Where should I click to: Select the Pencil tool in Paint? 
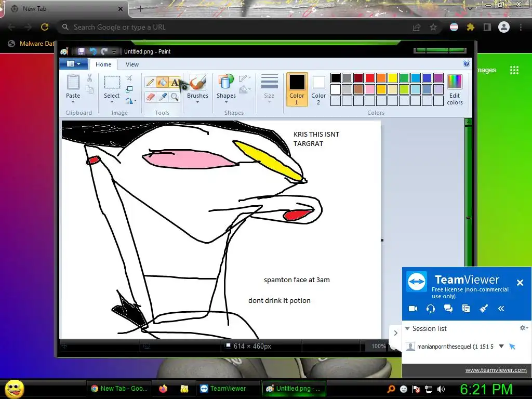click(x=150, y=82)
